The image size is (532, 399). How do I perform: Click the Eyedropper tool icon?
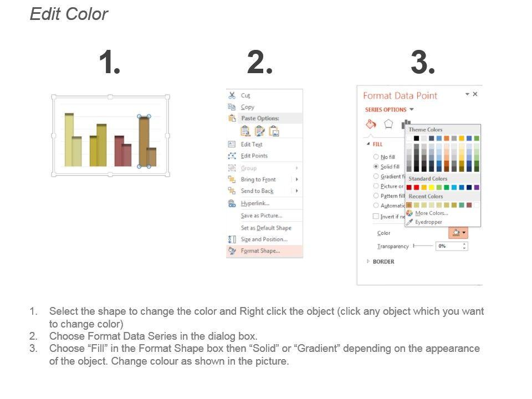[x=410, y=222]
